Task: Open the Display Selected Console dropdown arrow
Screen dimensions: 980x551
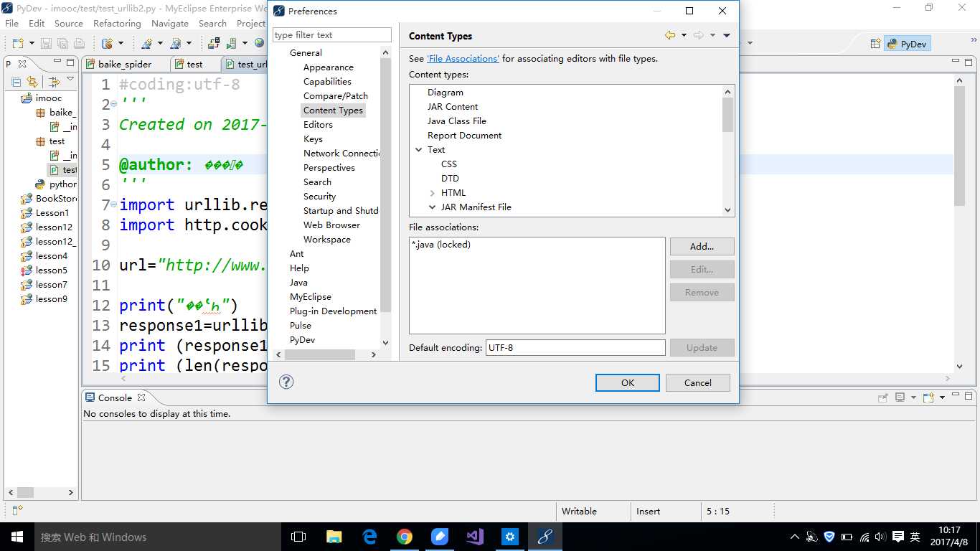Action: [913, 397]
